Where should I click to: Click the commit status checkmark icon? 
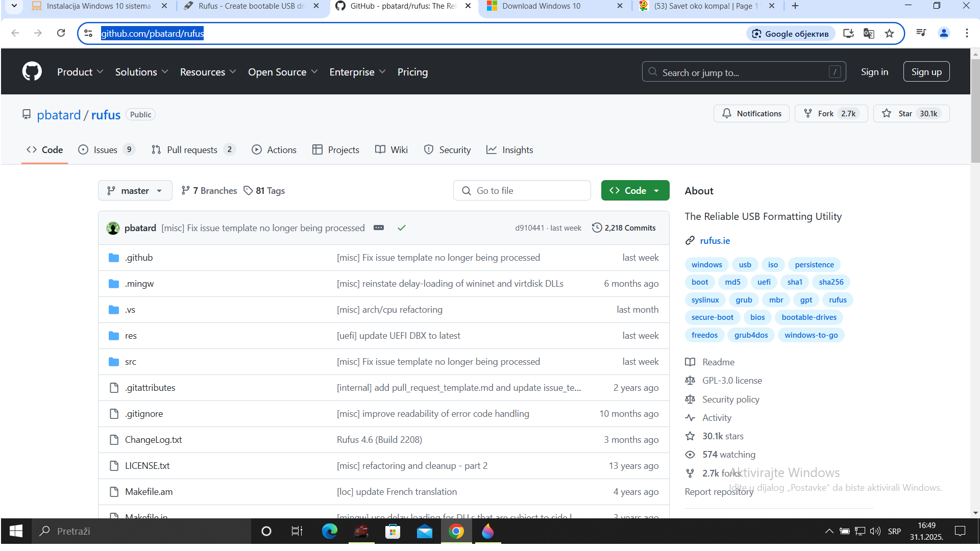(x=402, y=228)
